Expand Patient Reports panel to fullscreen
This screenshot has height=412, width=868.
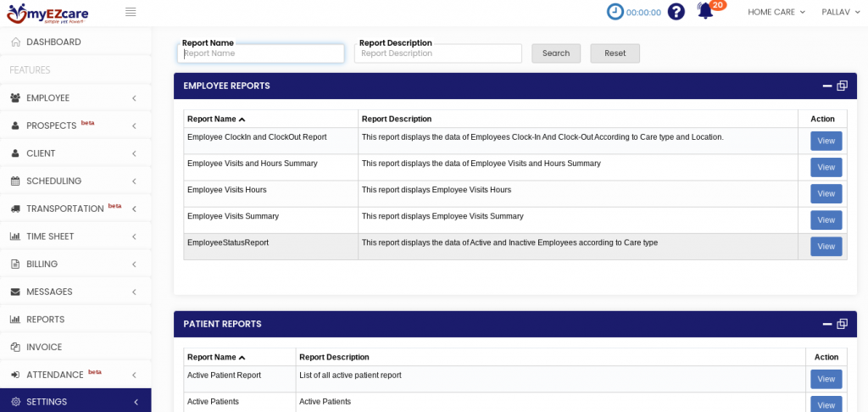pos(842,324)
